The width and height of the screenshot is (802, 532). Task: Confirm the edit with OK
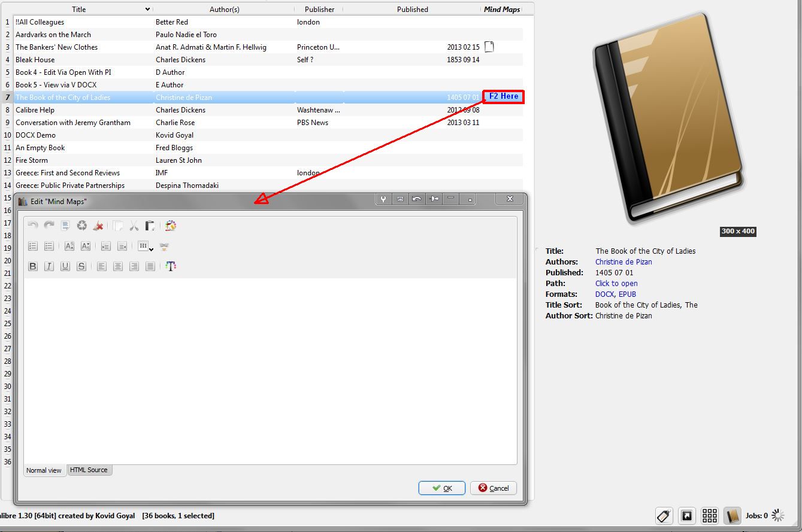[x=442, y=488]
